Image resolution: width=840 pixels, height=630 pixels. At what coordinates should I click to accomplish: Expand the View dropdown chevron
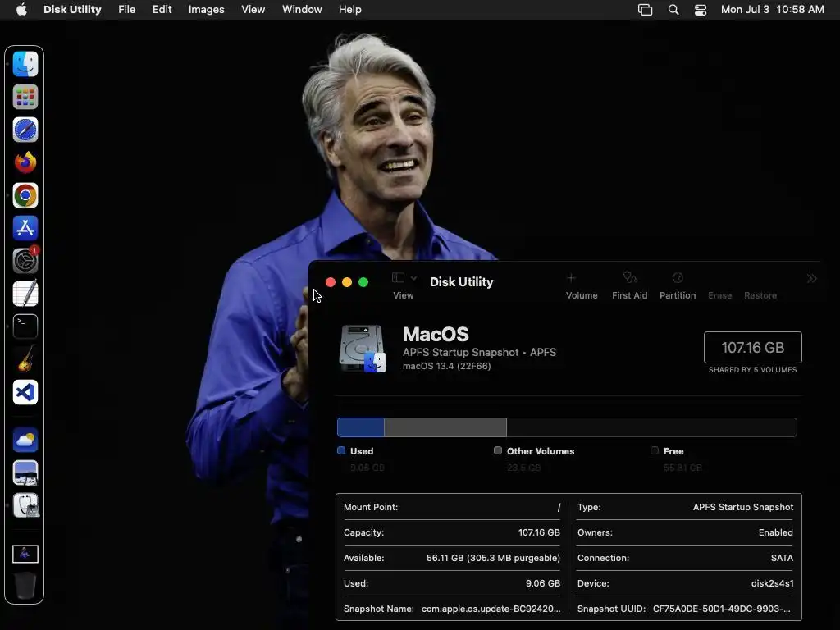click(413, 277)
